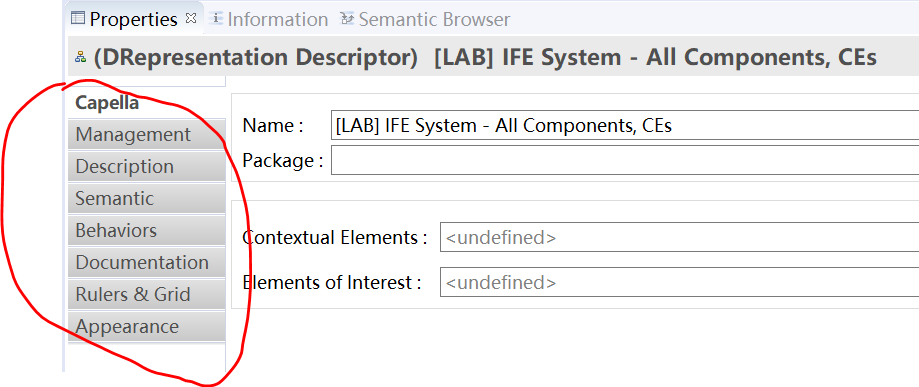The width and height of the screenshot is (919, 387).
Task: Select the Management properties section
Action: click(147, 134)
